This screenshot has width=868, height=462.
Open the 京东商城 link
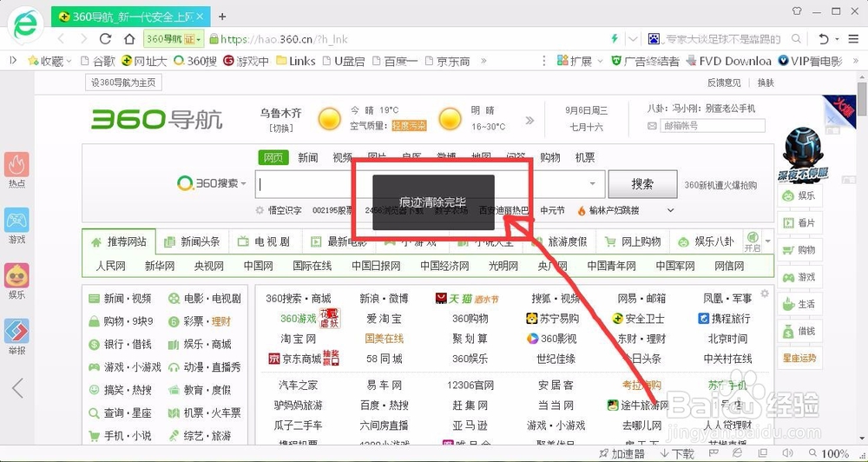coord(303,359)
